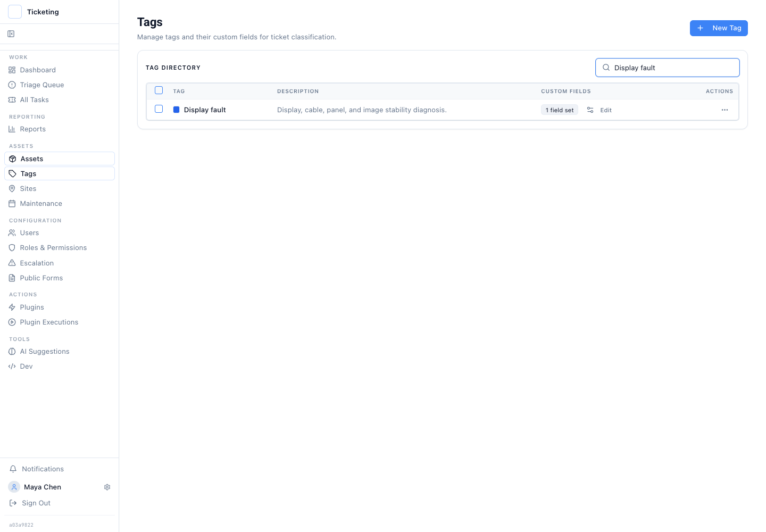766x532 pixels.
Task: Click the Maintenance calendar icon
Action: (x=12, y=204)
